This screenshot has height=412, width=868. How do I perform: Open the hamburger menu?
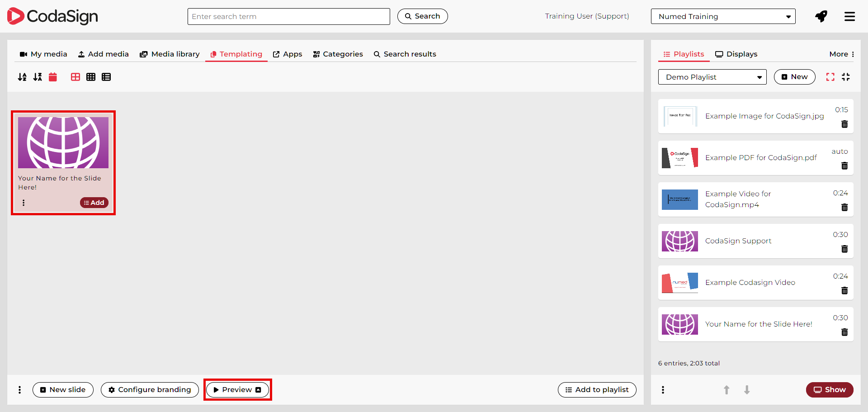click(849, 17)
